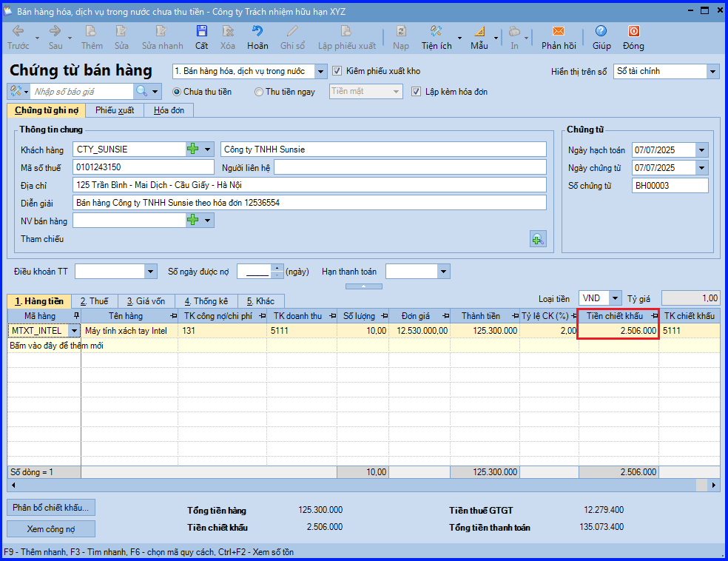Open the 2. Thuế tab
Image resolution: width=728 pixels, height=561 pixels.
[94, 301]
